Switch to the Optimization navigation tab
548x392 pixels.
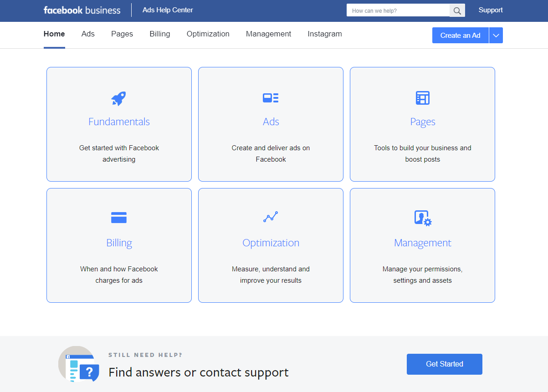coord(208,34)
